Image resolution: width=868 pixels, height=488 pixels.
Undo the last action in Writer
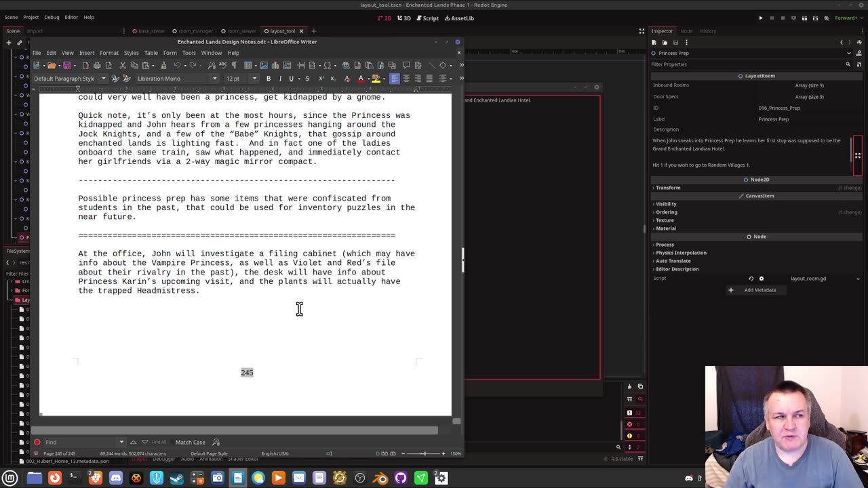click(x=177, y=65)
